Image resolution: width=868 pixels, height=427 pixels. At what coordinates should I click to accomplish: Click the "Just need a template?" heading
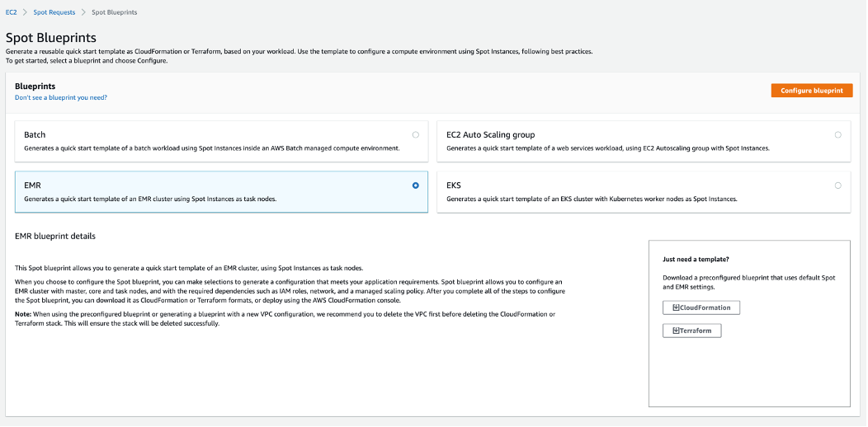point(695,259)
